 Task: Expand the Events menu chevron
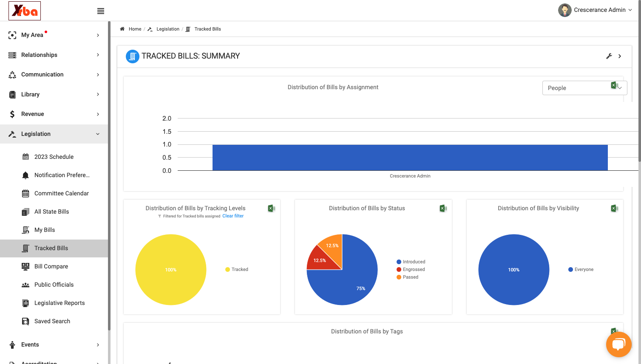[98, 345]
